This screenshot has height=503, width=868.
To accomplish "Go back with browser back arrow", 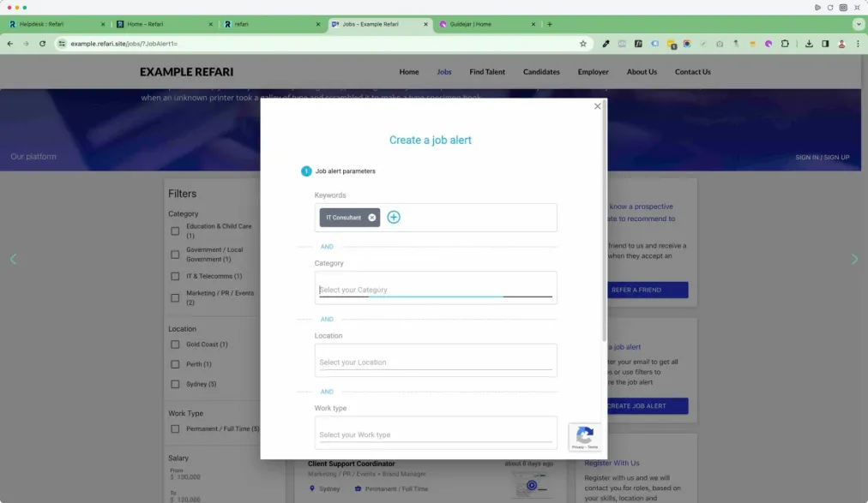I will click(10, 44).
